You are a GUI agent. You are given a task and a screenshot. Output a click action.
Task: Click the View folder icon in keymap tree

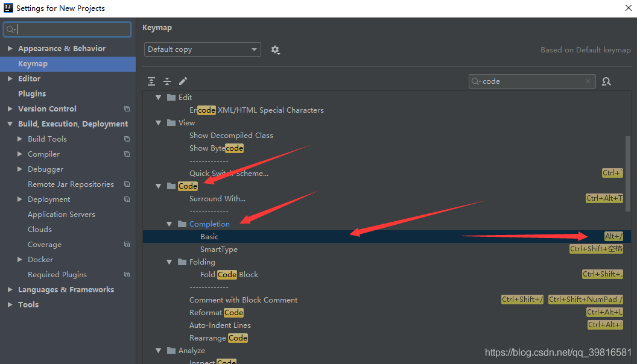(x=171, y=122)
